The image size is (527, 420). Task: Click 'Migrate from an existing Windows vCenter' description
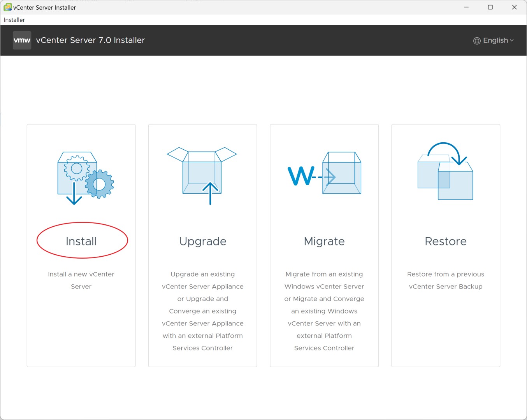pos(324,311)
